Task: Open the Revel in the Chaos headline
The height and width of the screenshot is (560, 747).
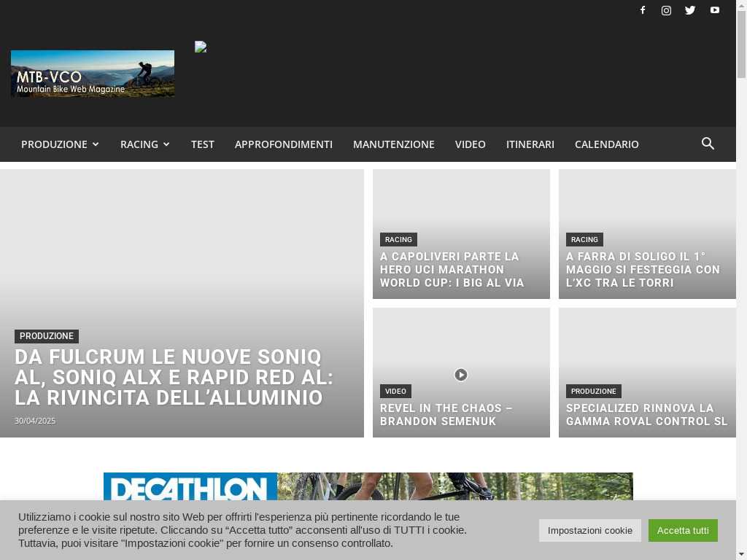Action: pos(446,415)
